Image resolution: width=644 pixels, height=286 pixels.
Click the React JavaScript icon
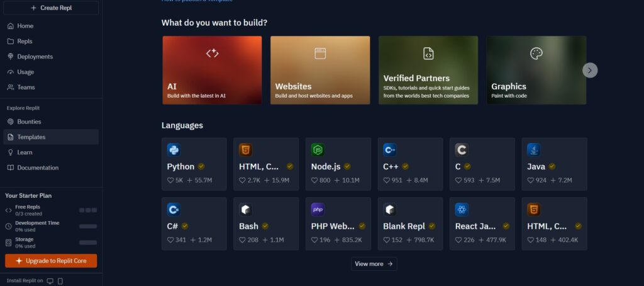pos(462,209)
